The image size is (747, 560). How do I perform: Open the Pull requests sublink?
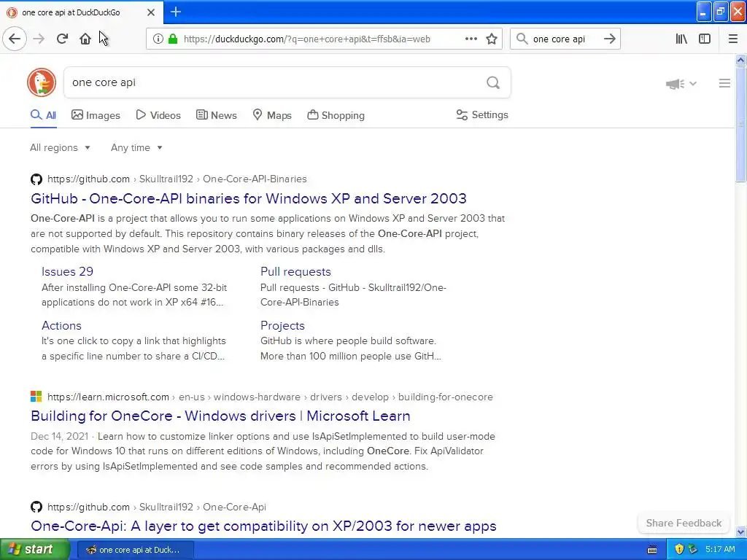pos(295,271)
